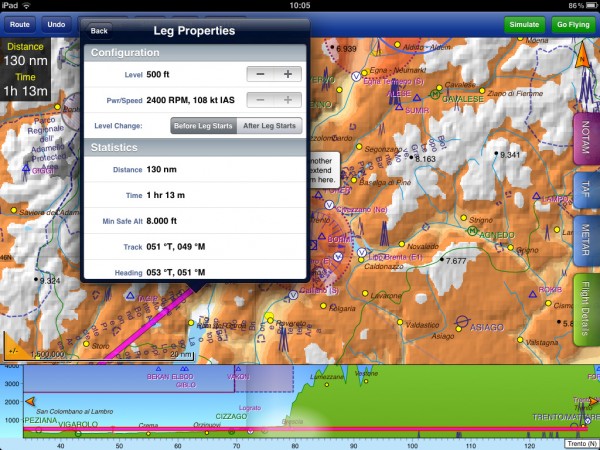
Task: Tap the 10:05 status bar clock
Action: click(300, 5)
